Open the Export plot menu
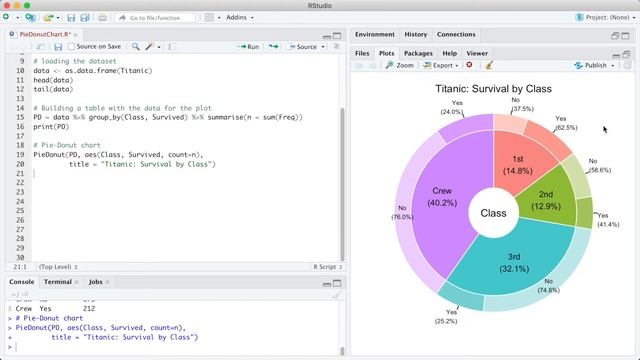This screenshot has width=640, height=360. click(441, 65)
